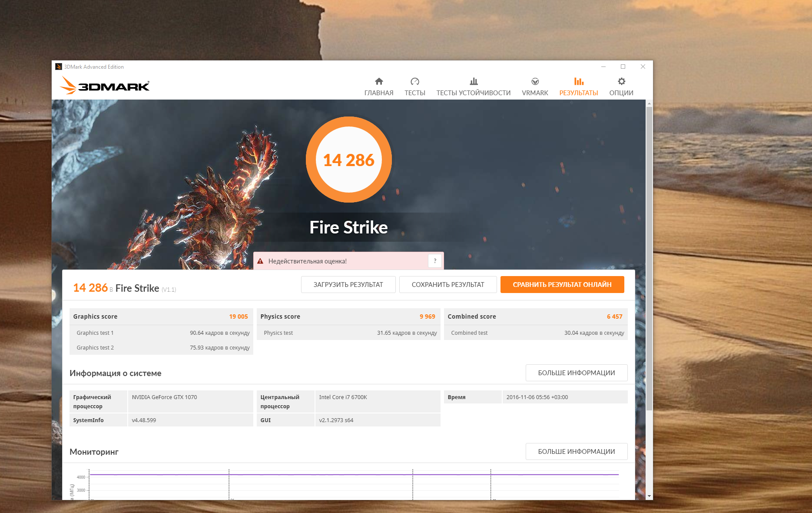Click the Combined test row label
This screenshot has height=513, width=812.
[x=469, y=333]
